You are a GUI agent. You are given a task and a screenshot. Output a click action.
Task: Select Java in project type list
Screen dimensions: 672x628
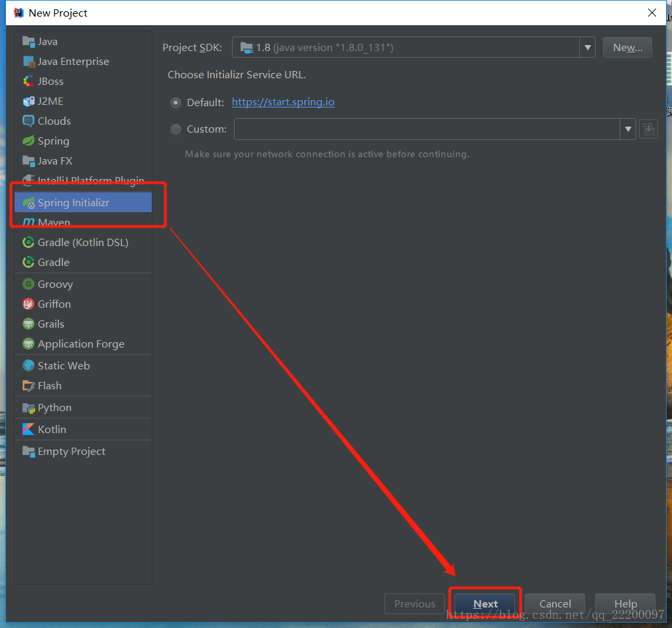tap(83, 42)
